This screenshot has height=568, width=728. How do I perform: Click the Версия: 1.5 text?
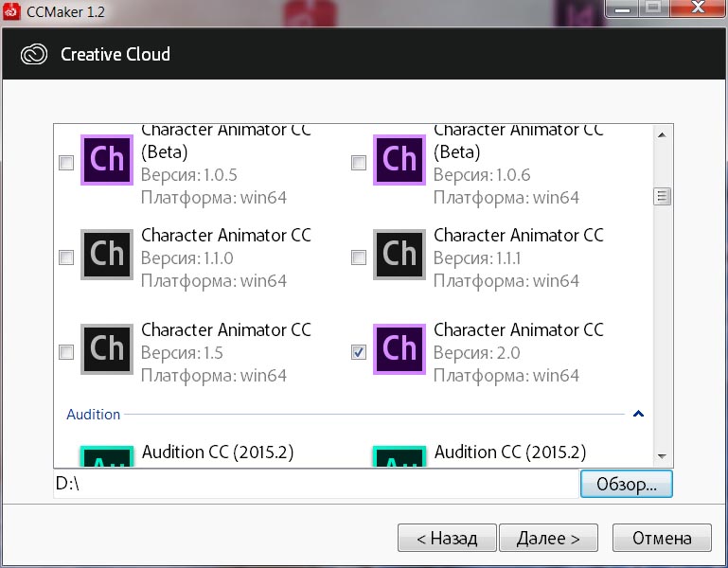pos(182,353)
